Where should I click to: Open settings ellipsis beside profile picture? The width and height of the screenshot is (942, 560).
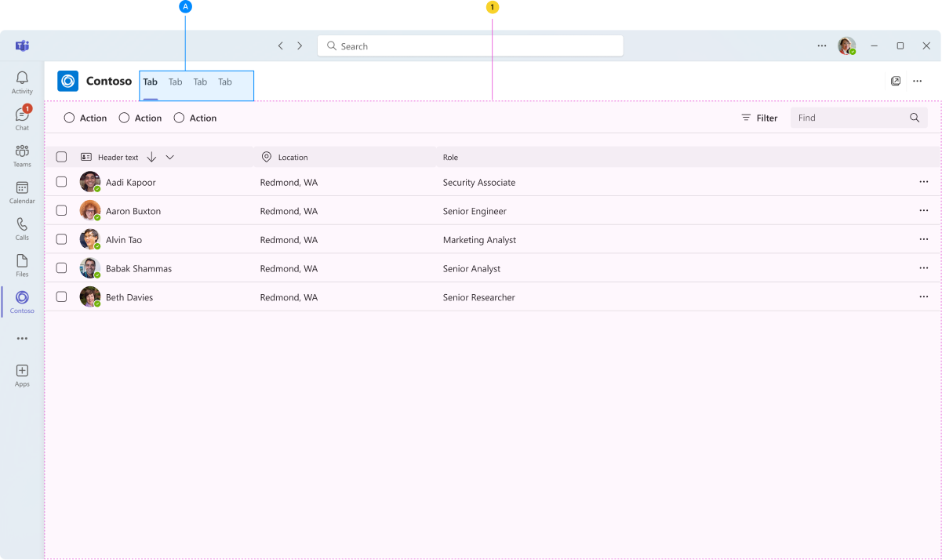click(x=822, y=45)
